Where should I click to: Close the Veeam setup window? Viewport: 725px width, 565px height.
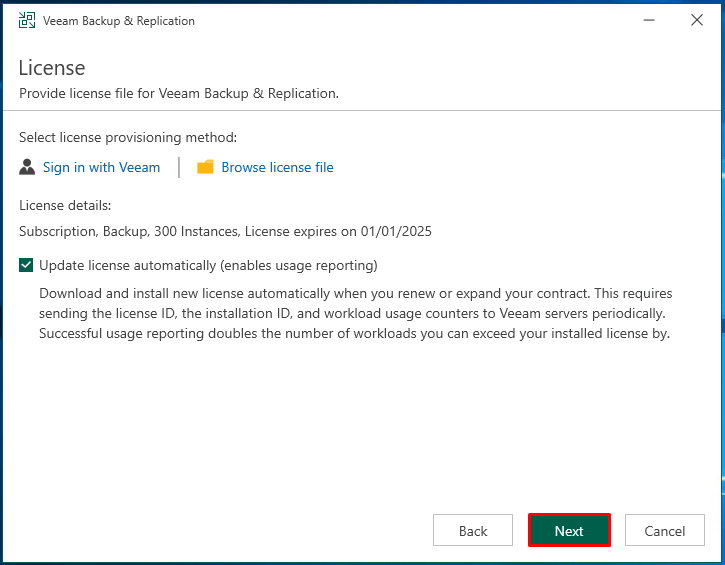(x=697, y=20)
